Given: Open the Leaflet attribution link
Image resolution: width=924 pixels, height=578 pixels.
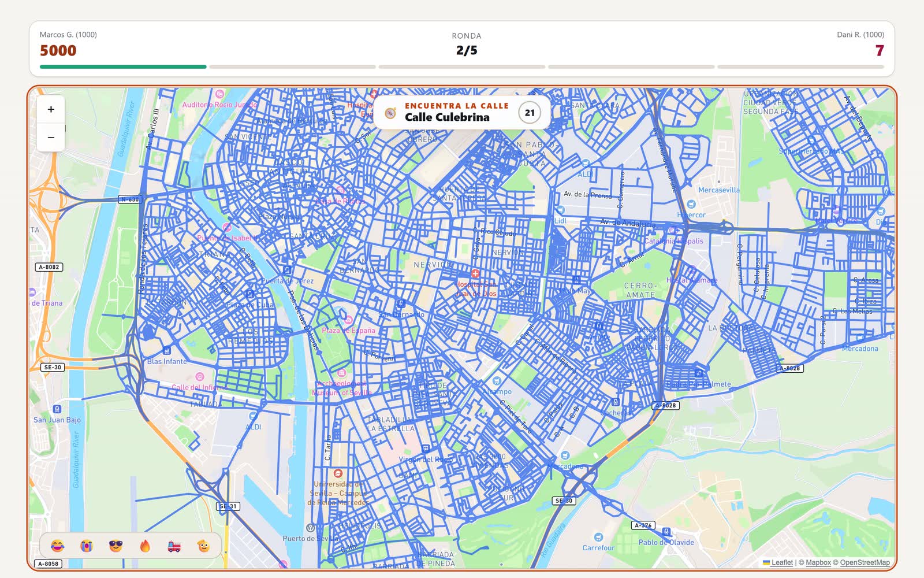Looking at the screenshot, I should 782,562.
